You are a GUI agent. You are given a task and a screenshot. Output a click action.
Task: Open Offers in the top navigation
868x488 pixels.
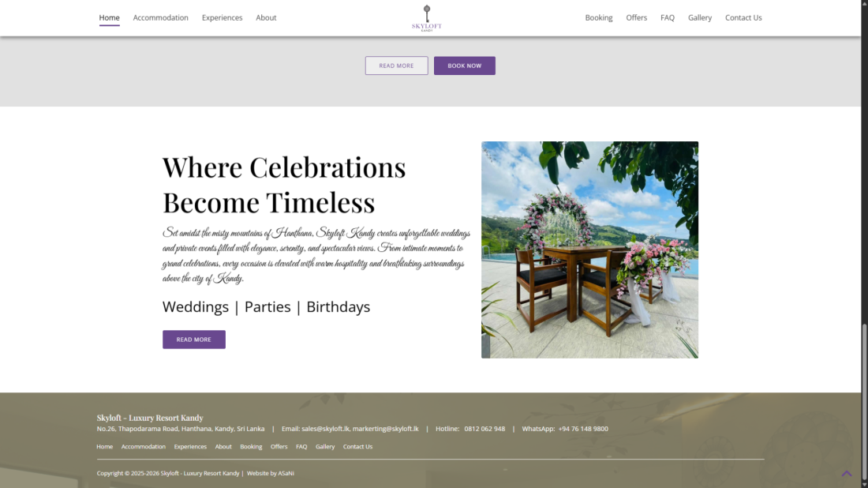[x=637, y=17]
